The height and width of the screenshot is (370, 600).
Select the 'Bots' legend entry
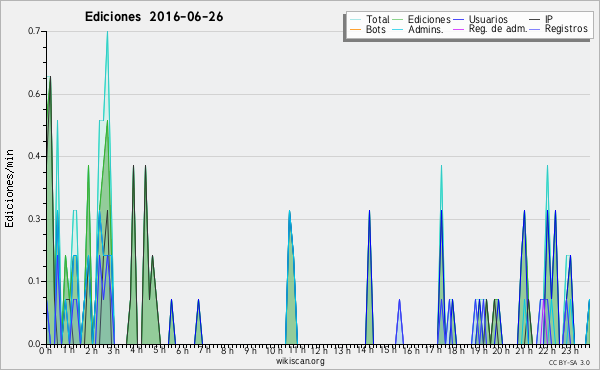click(x=368, y=29)
